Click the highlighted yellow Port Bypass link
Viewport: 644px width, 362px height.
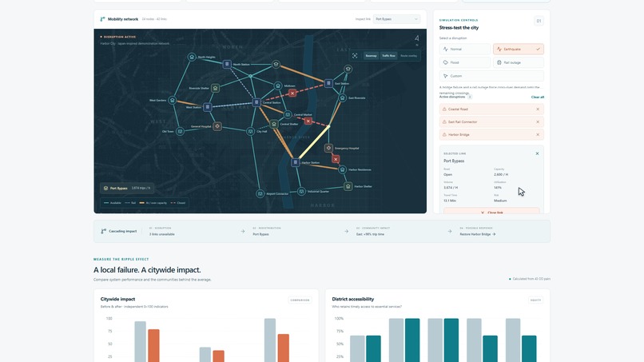tap(313, 142)
